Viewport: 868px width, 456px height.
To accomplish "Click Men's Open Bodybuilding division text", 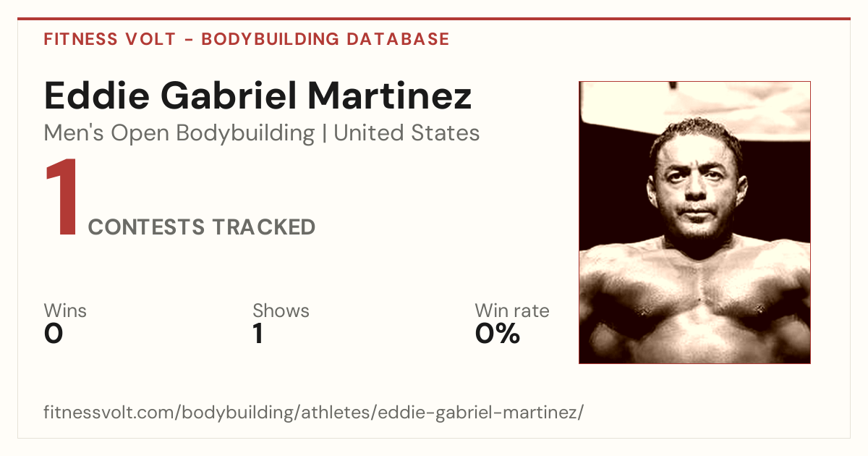I will click(179, 134).
